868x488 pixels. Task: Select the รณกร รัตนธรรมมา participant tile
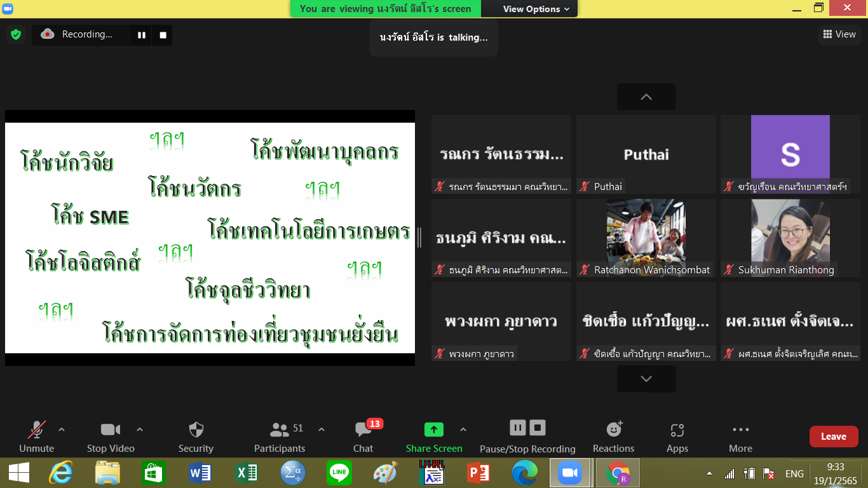coord(501,154)
